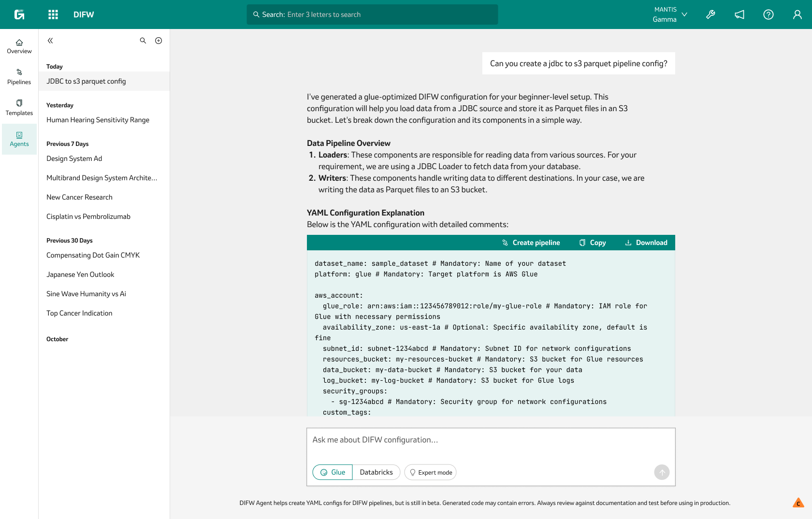
Task: Select the Databricks platform option
Action: click(x=376, y=472)
